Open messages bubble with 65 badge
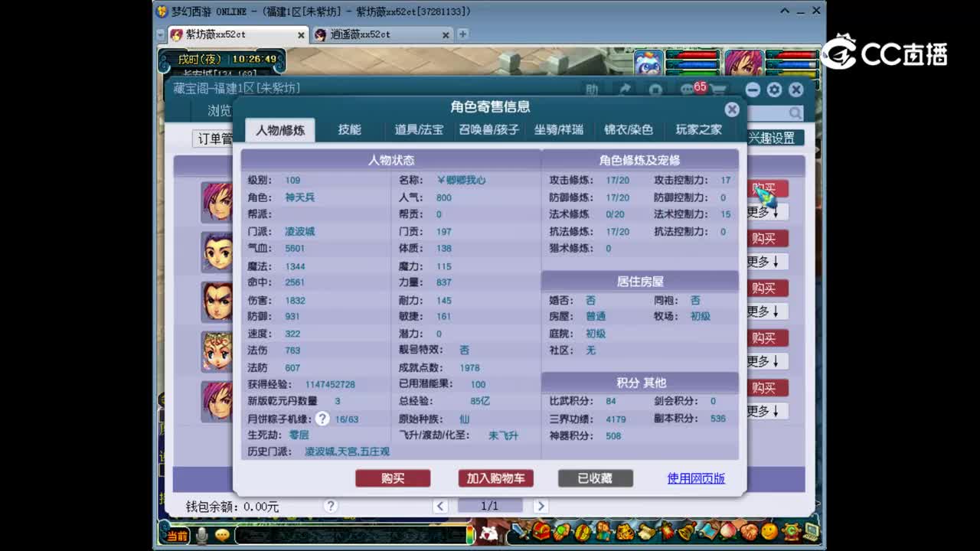Screen dimensions: 980x551 690,90
